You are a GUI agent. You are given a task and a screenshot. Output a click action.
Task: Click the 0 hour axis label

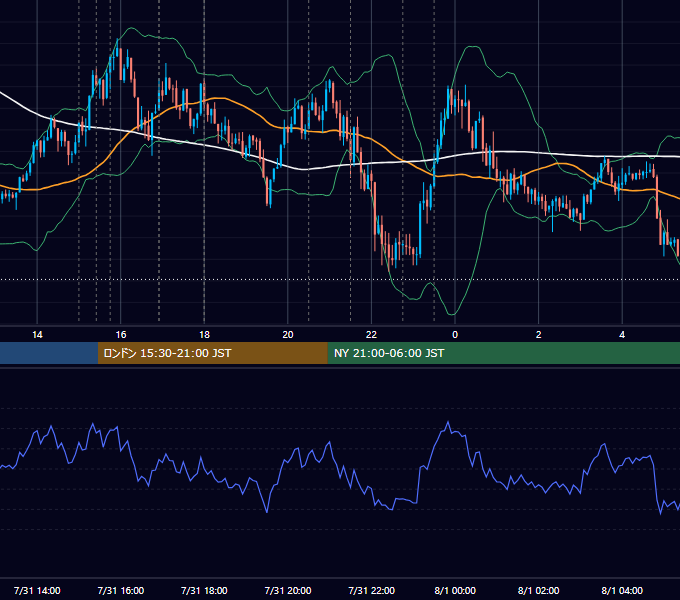(455, 335)
